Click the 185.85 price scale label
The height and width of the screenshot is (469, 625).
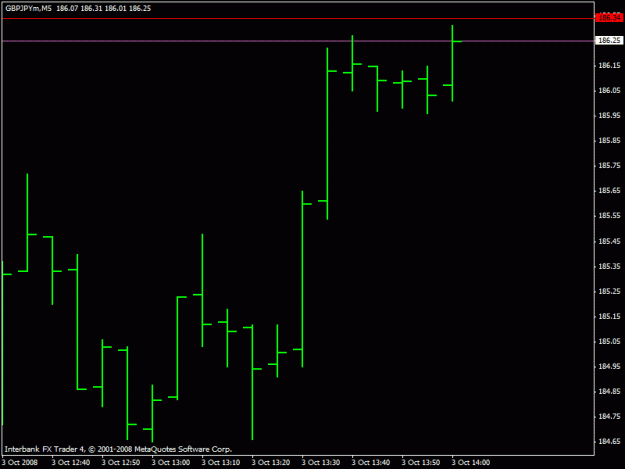(x=609, y=141)
